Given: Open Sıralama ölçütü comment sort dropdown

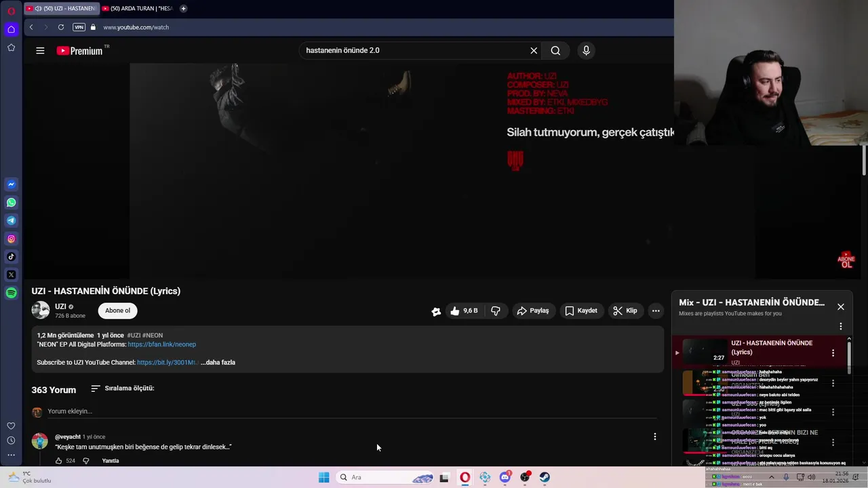Looking at the screenshot, I should point(123,388).
